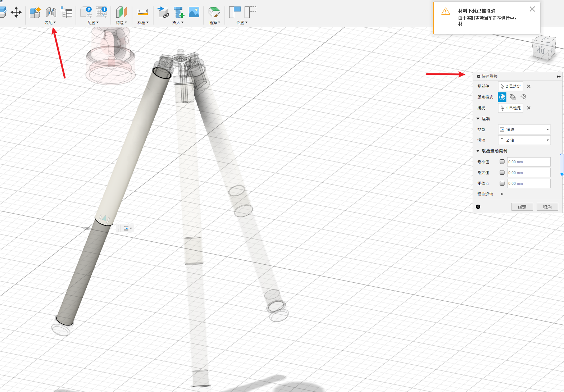Open the 滑动 axis dropdown
Image resolution: width=564 pixels, height=392 pixels.
[x=524, y=140]
